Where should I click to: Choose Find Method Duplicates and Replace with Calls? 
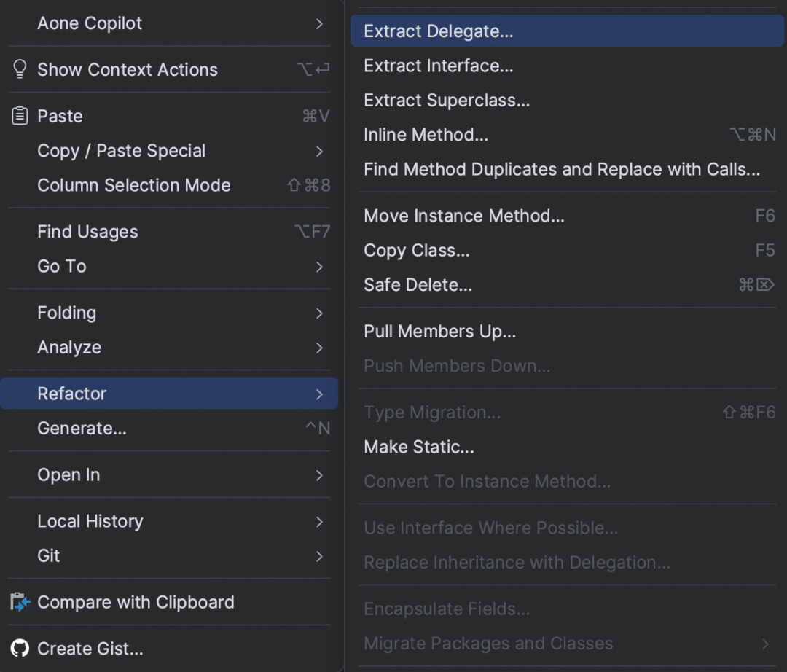pos(567,170)
